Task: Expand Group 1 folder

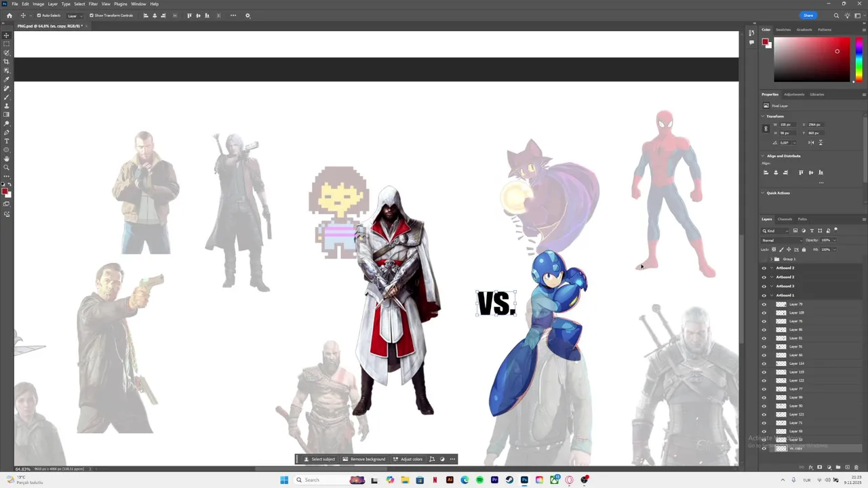Action: point(771,259)
